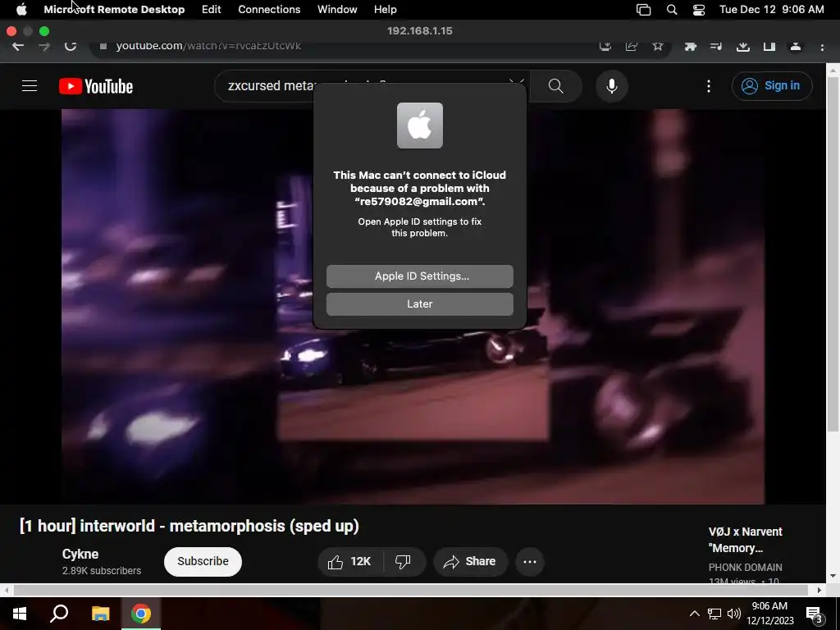Open Chrome media controls icon
840x630 pixels.
click(716, 47)
